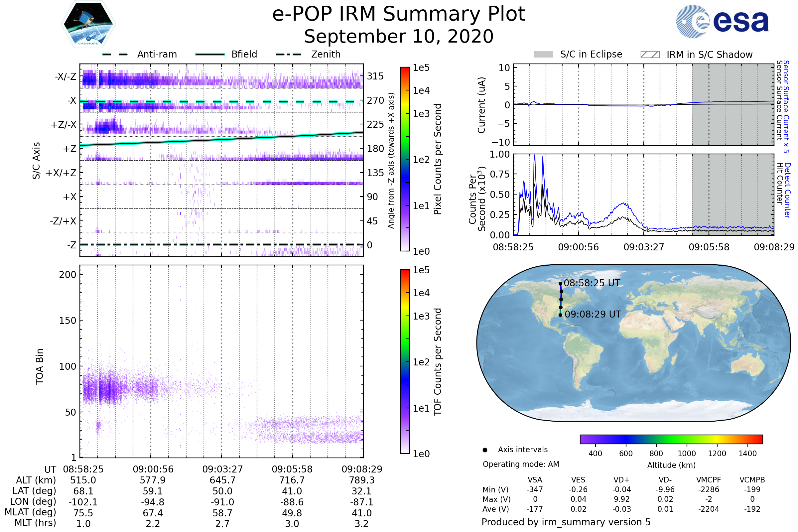The width and height of the screenshot is (798, 532).
Task: Click the Zenith dash-dot legend marker
Action: (x=289, y=54)
